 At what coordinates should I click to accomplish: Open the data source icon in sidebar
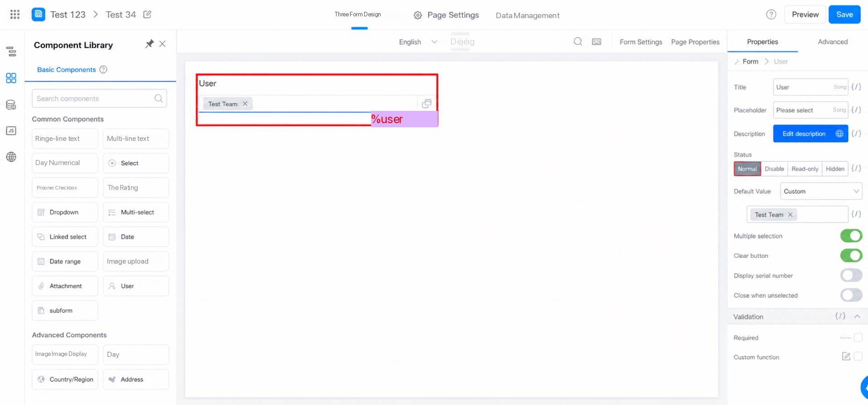[x=11, y=105]
